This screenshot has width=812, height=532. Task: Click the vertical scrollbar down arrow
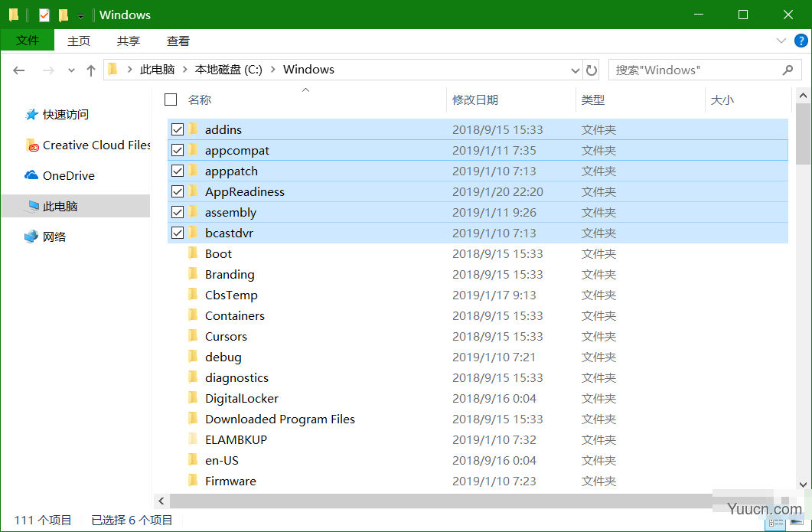click(803, 485)
